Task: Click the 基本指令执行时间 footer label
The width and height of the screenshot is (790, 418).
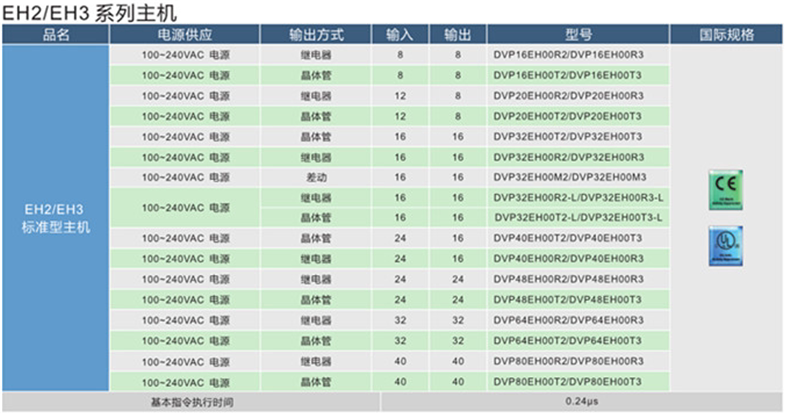Action: click(192, 402)
